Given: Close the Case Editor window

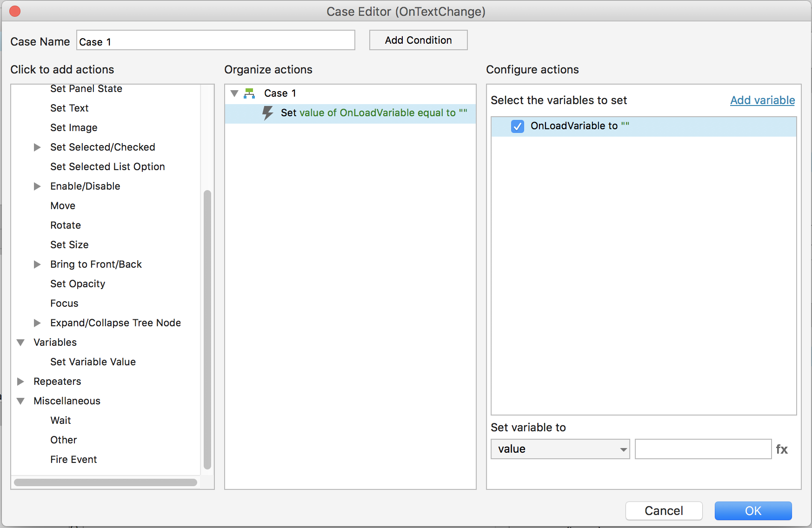Looking at the screenshot, I should click(x=15, y=11).
